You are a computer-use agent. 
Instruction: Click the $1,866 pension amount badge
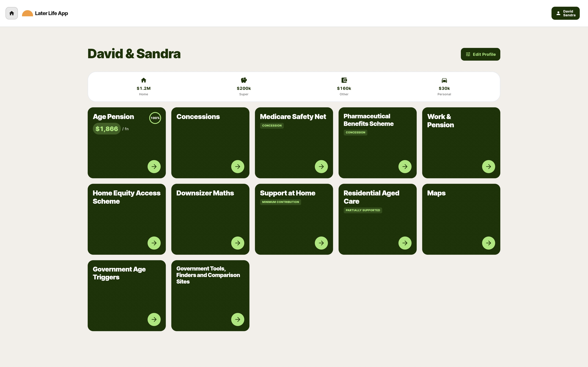point(107,129)
